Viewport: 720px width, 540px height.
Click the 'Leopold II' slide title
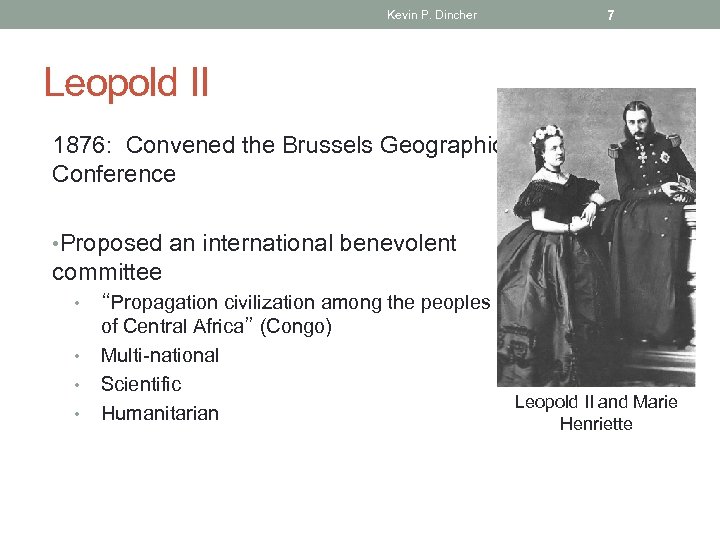[126, 83]
